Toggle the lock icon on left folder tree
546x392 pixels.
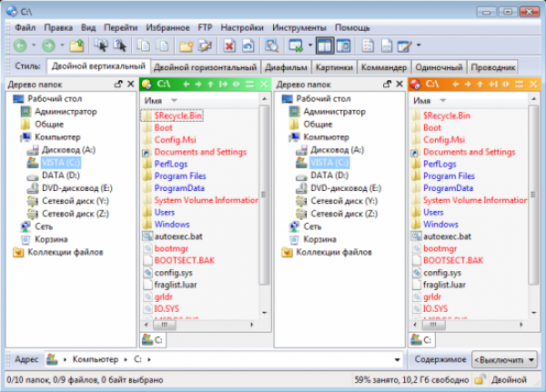tap(118, 85)
